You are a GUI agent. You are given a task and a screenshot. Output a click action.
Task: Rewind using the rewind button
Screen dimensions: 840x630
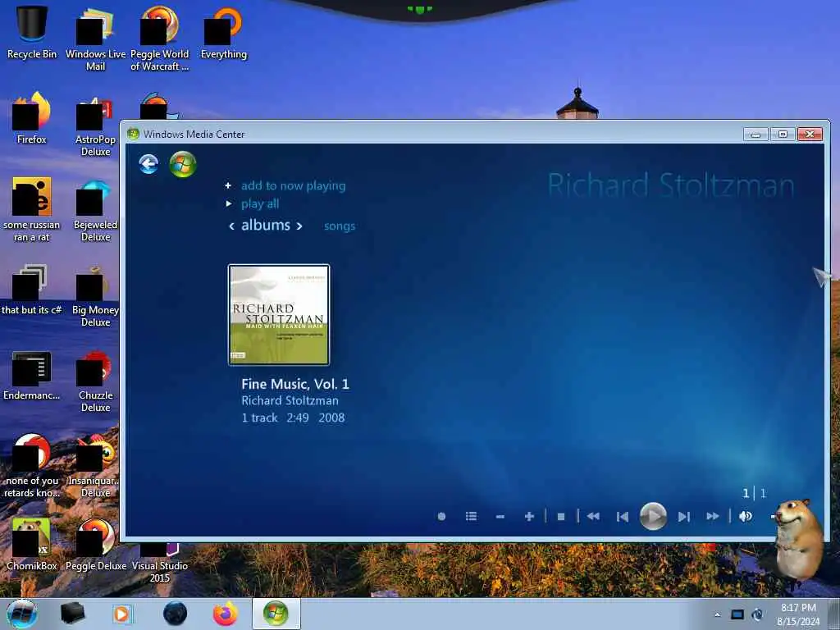click(x=593, y=517)
